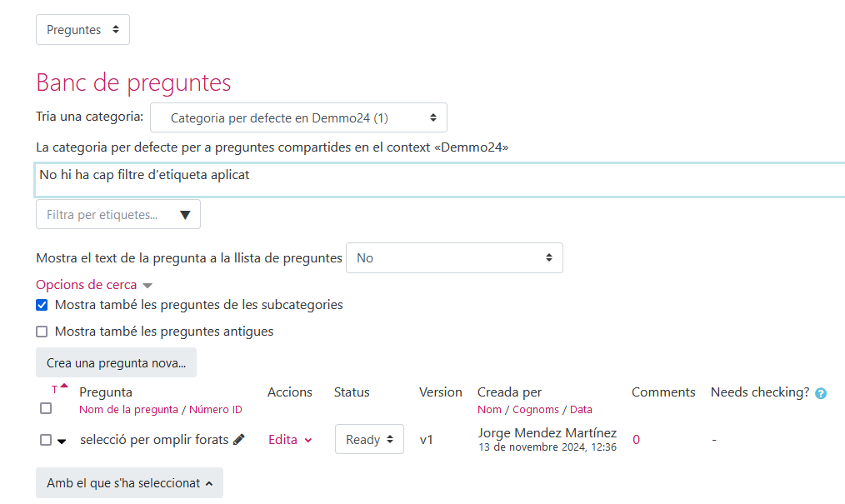Open the Ready status dropdown
Viewport: 845px width, 504px height.
coord(369,440)
